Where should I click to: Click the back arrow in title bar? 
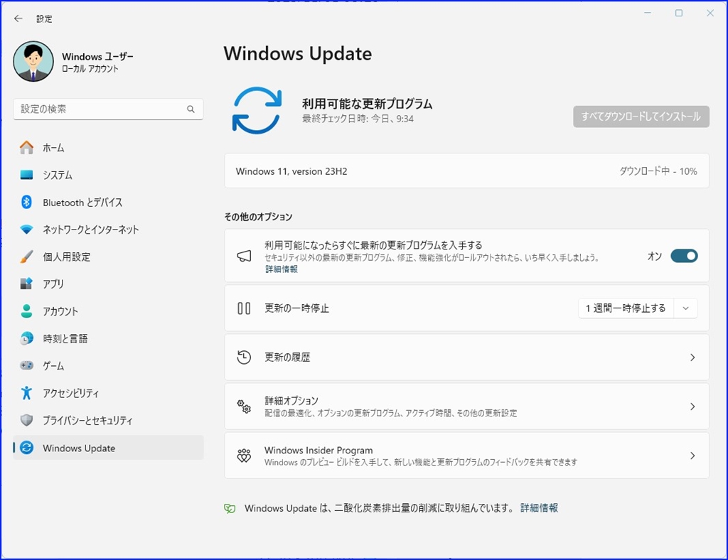18,18
